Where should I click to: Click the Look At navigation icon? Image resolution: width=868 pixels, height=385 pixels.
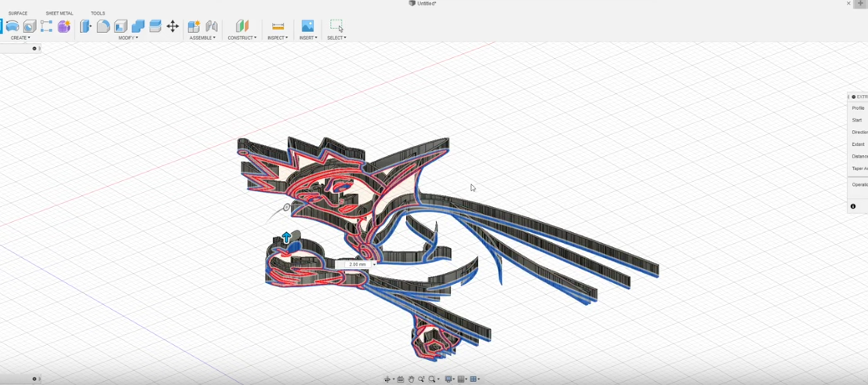(x=401, y=380)
